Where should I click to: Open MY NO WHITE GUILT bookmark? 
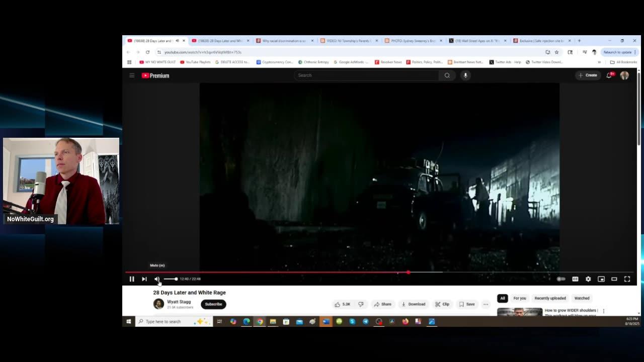pyautogui.click(x=157, y=62)
